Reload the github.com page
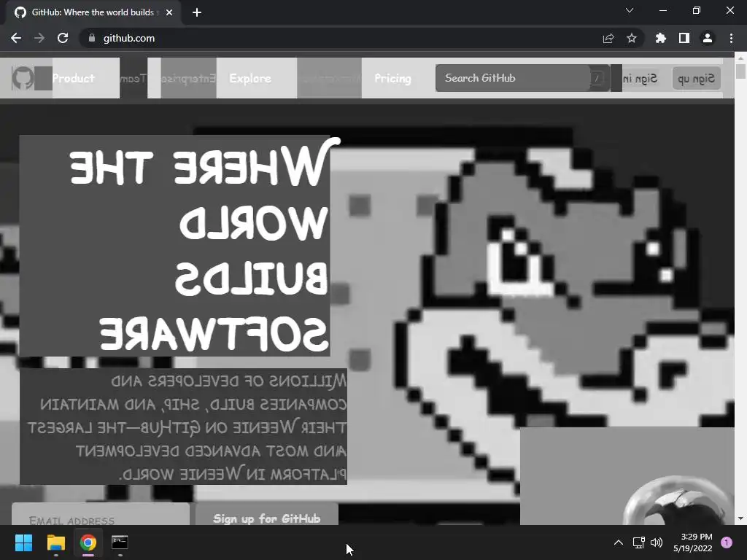The height and width of the screenshot is (560, 747). coord(63,38)
